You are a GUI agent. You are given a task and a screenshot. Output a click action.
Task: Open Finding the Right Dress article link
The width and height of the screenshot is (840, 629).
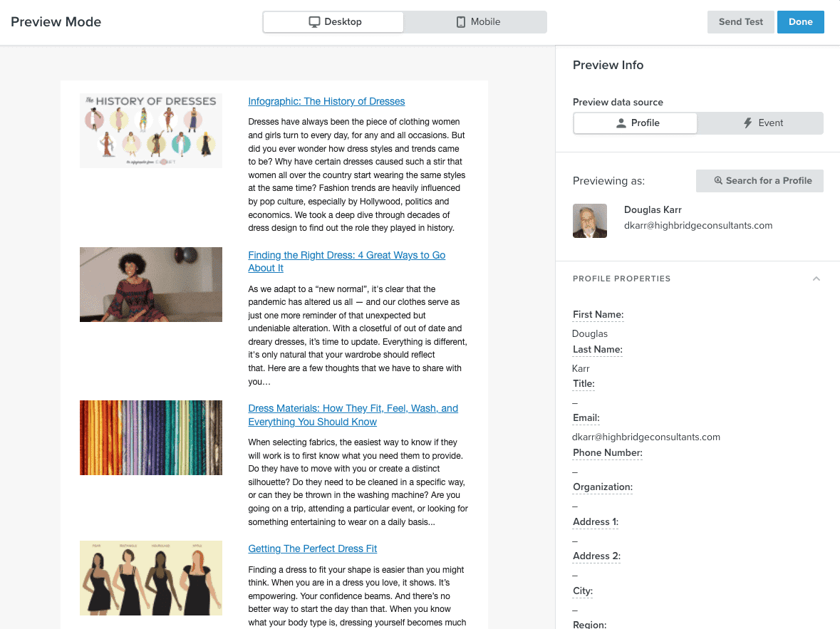coord(346,255)
